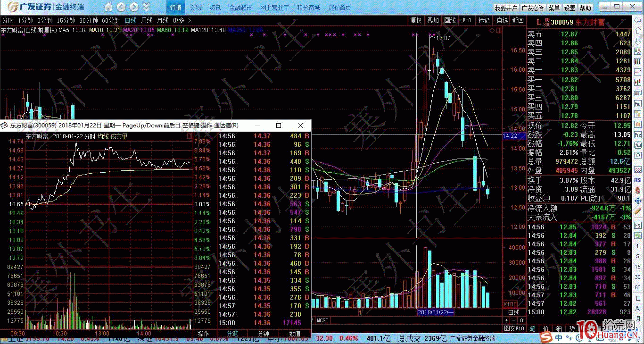Select the 5分钟 chart period
Screen dimensions: 644x344
(45, 20)
